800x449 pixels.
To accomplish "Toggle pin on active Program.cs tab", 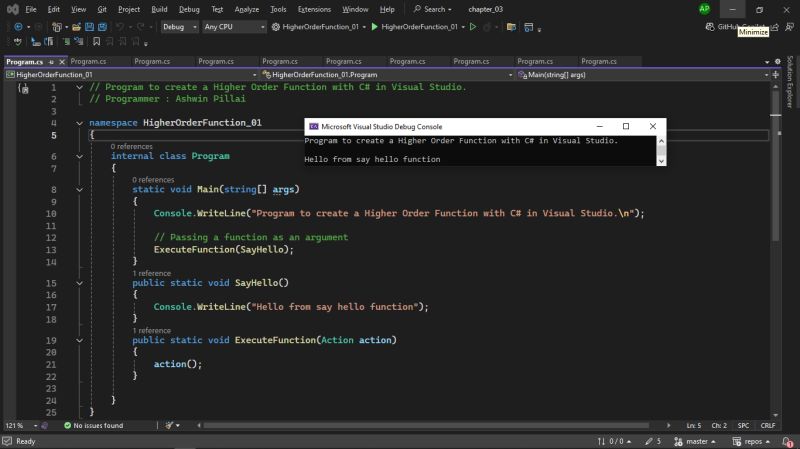I will tap(51, 62).
